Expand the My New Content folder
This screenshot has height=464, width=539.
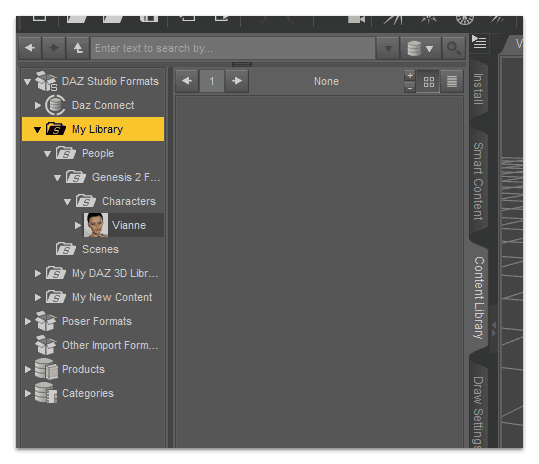tap(37, 297)
